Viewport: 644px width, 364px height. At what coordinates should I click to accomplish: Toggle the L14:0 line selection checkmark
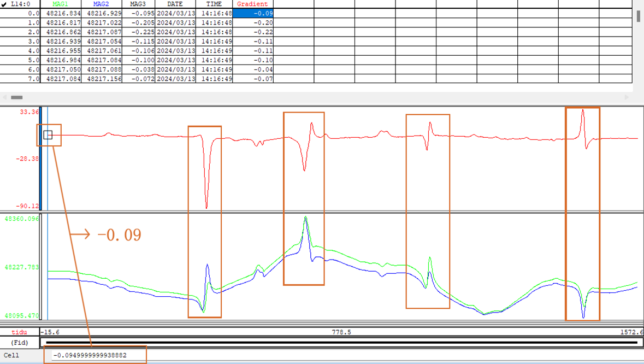click(x=4, y=4)
